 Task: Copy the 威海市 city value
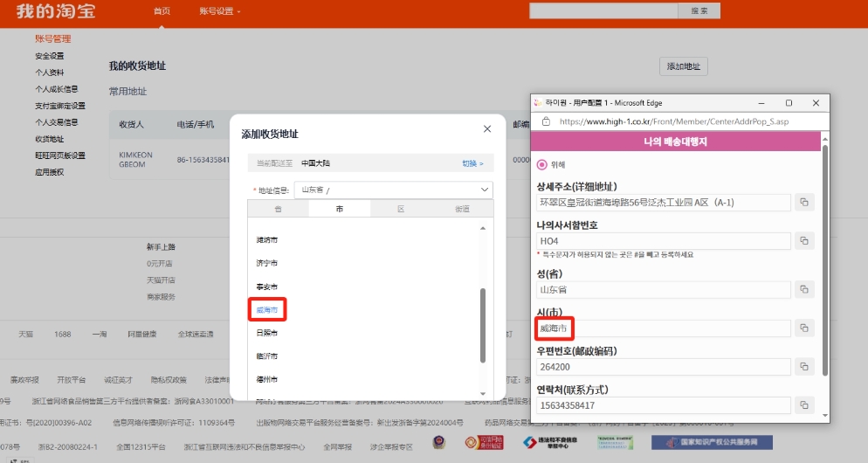click(804, 328)
